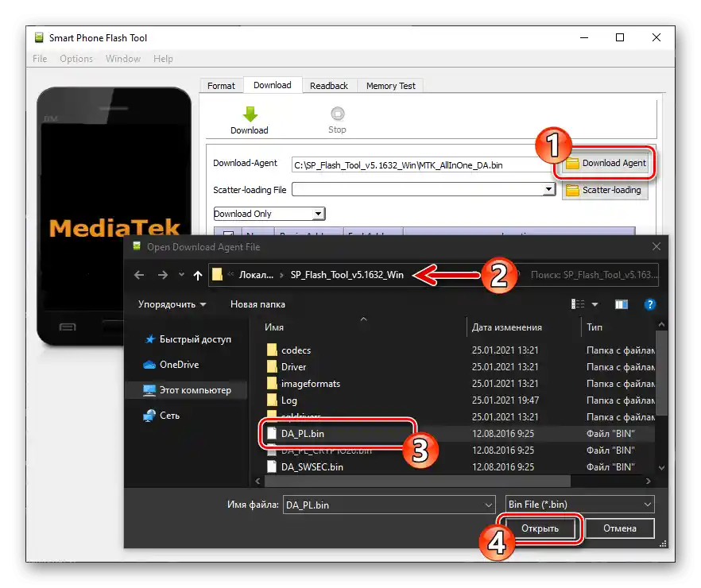Click the codecs folder icon
Viewport: 701px width, 588px height.
point(272,350)
